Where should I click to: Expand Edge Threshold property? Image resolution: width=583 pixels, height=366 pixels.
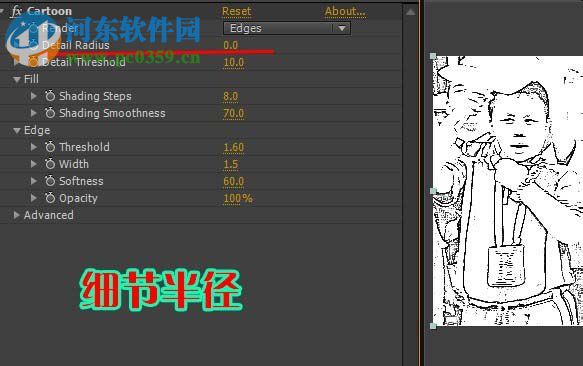point(33,147)
